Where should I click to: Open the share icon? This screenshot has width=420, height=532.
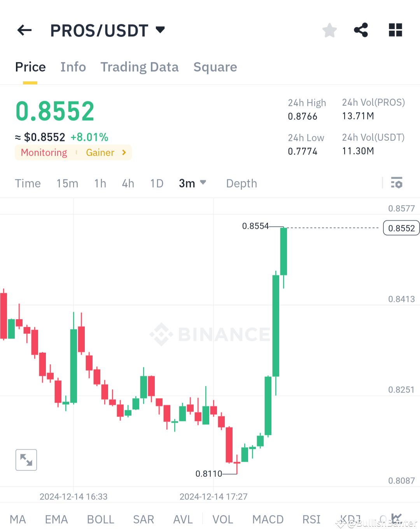361,30
